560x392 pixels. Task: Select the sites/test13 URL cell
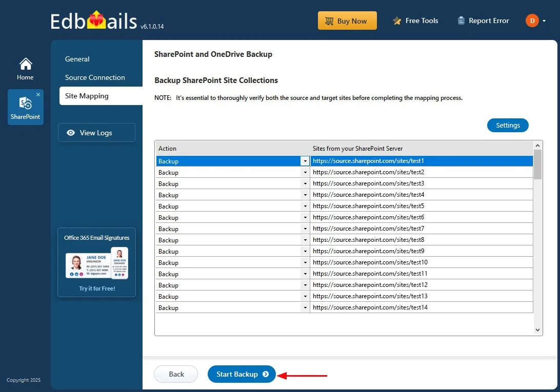[x=422, y=296]
